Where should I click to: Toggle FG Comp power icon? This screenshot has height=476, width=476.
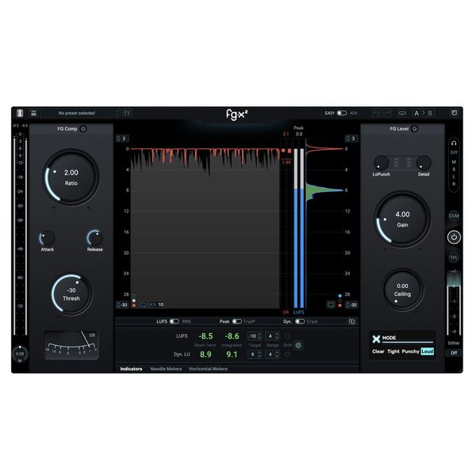[x=83, y=129]
